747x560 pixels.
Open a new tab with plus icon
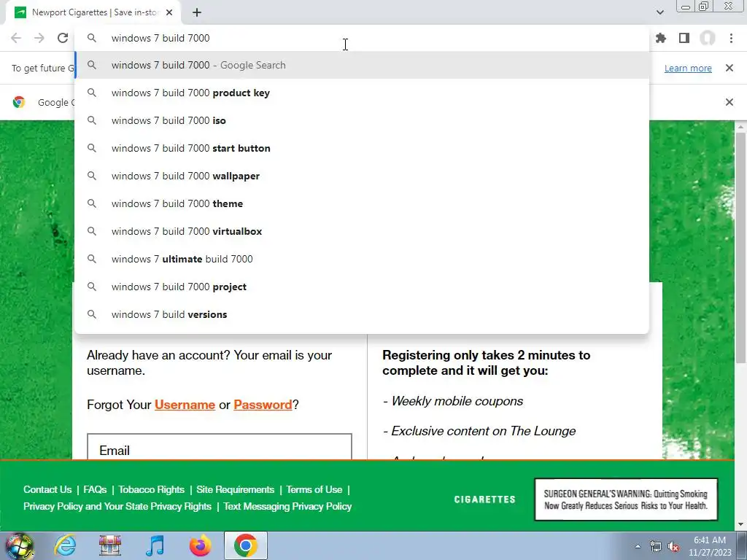(197, 13)
